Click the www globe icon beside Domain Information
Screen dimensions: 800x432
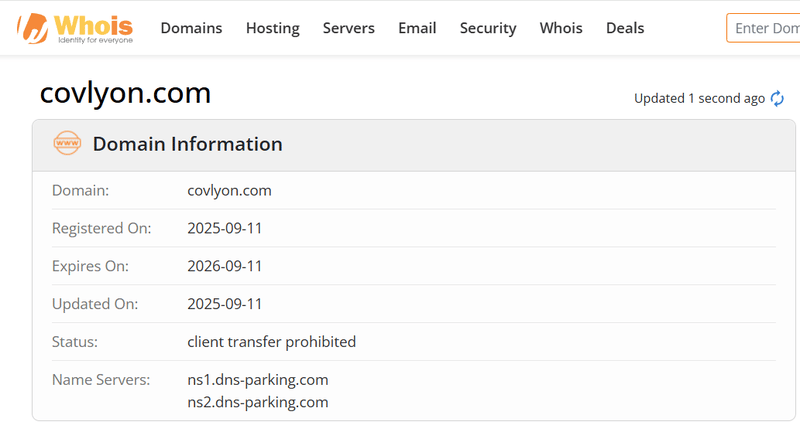67,143
